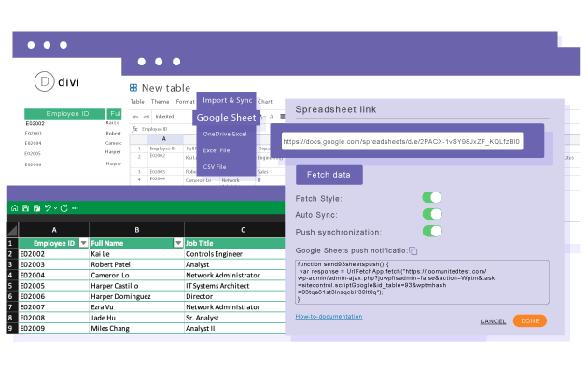Choose Google Sheet from Import menu
Viewport: 588px width, 370px height.
point(226,118)
